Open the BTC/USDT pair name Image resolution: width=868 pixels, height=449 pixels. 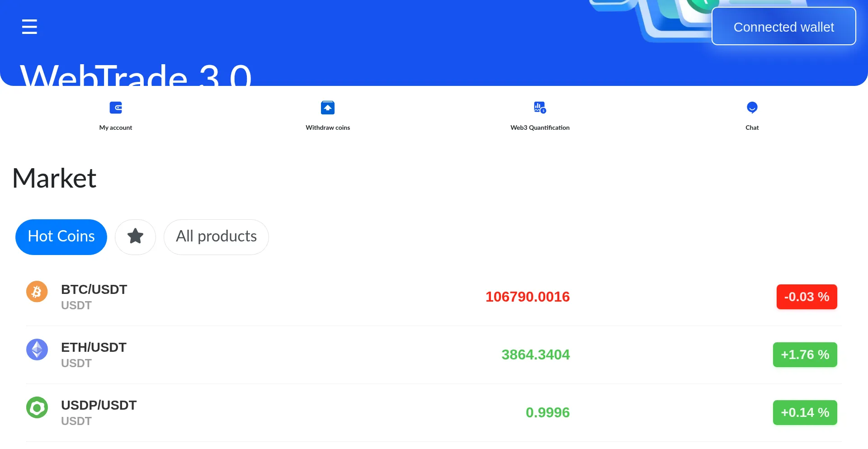coord(94,289)
